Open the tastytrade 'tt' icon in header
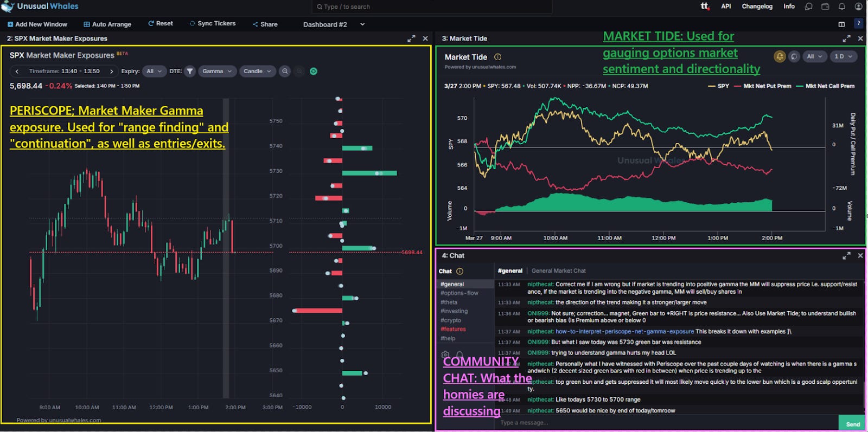This screenshot has height=432, width=868. pos(704,6)
